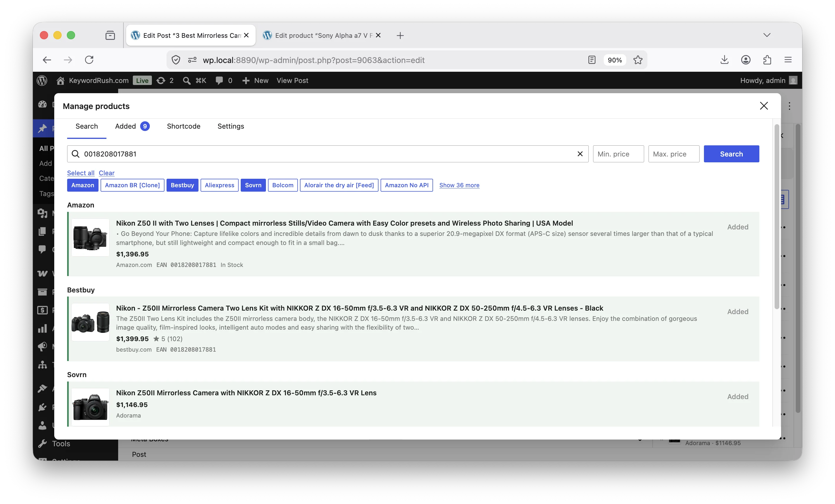The image size is (835, 504).
Task: Open the admin bar search ⌘K
Action: 194,80
